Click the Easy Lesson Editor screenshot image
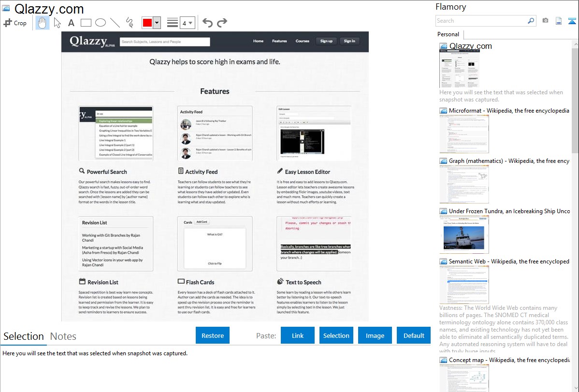579x392 pixels. point(314,133)
